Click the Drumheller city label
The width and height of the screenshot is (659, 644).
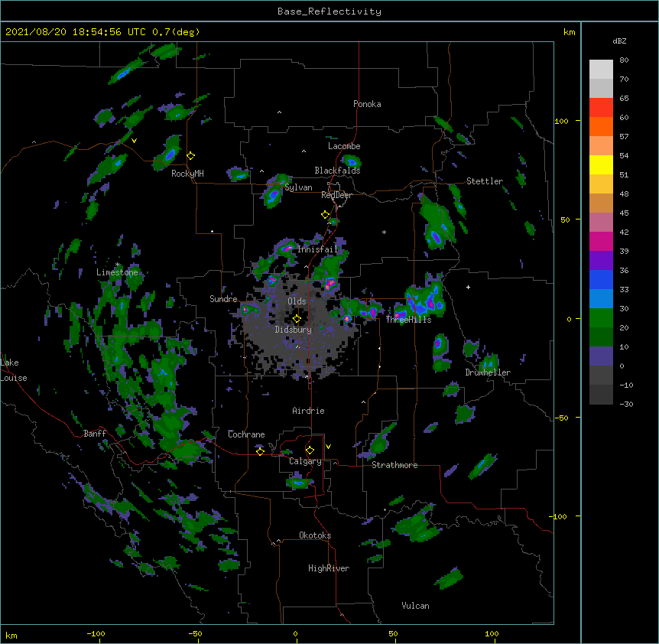coord(488,372)
